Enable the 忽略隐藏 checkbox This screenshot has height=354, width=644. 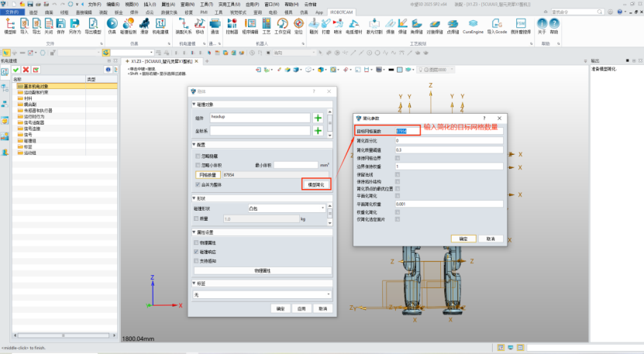196,156
